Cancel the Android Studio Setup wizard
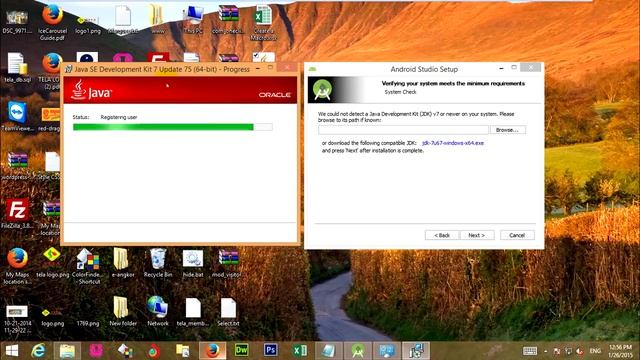640x360 pixels. tap(517, 235)
